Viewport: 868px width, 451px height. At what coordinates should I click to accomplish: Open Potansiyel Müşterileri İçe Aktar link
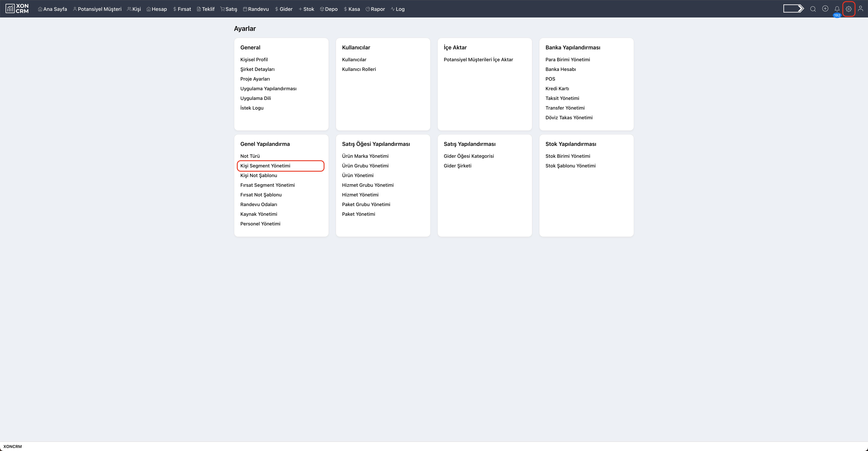pos(478,60)
